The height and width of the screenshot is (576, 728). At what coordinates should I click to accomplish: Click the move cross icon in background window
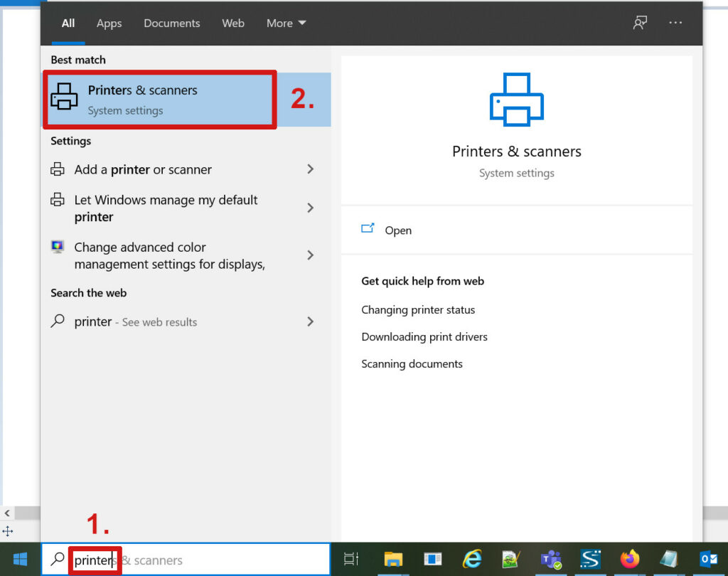[x=7, y=531]
